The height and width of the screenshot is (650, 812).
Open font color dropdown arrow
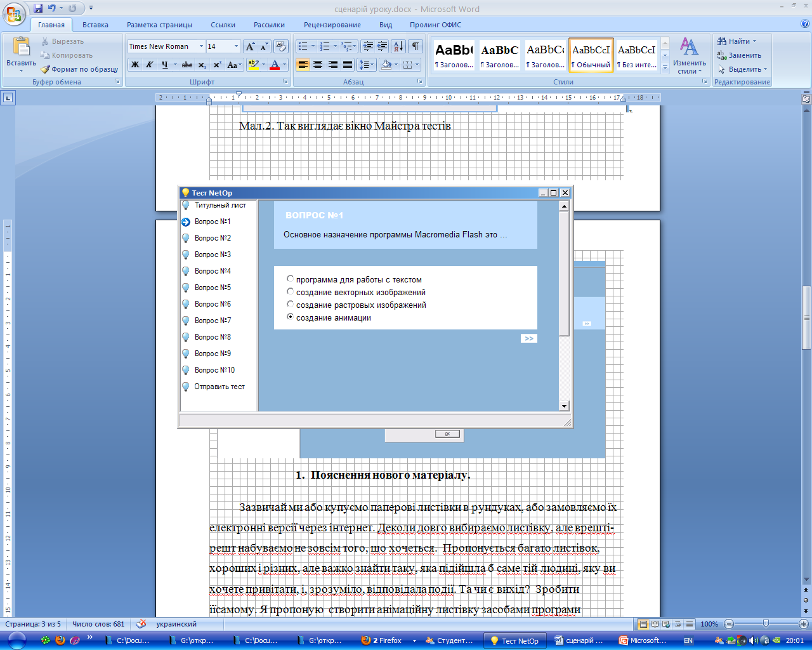284,65
